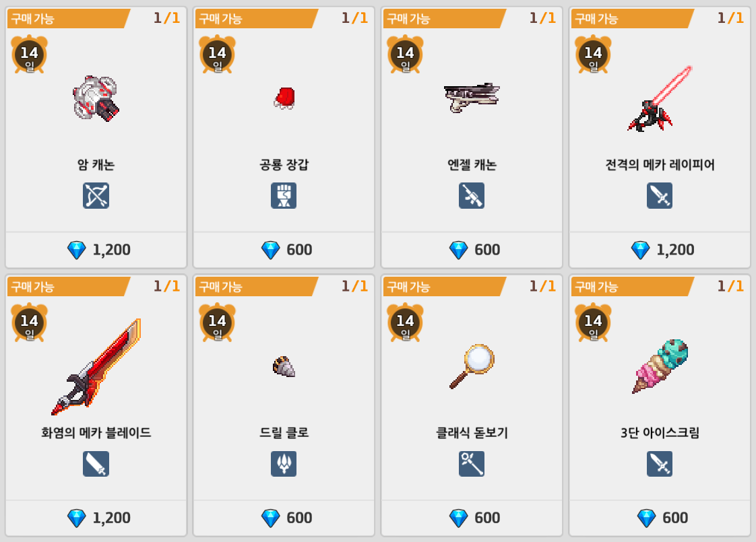Click the 14일 timer badge on 드릴 클로
Viewport: 756px width, 542px height.
(218, 323)
